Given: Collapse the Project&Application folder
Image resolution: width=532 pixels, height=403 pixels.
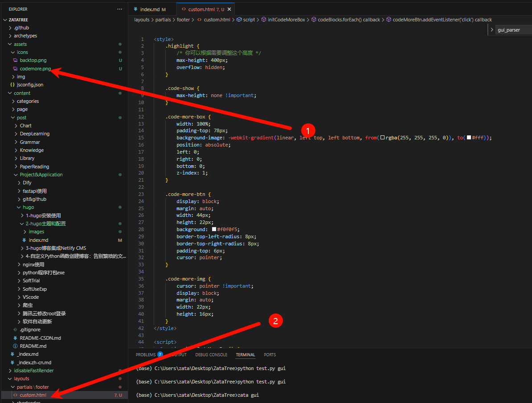Looking at the screenshot, I should pyautogui.click(x=16, y=175).
